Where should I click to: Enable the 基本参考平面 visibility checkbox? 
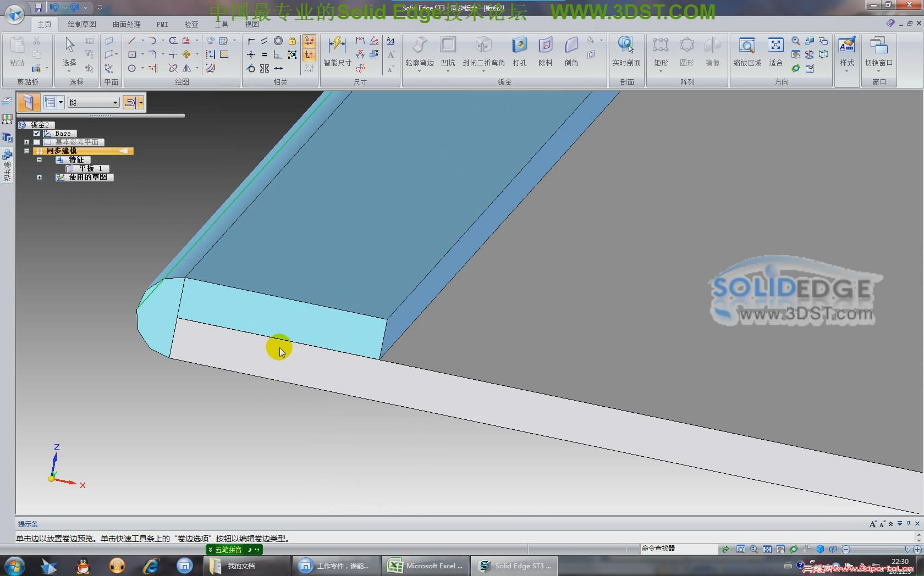tap(36, 142)
